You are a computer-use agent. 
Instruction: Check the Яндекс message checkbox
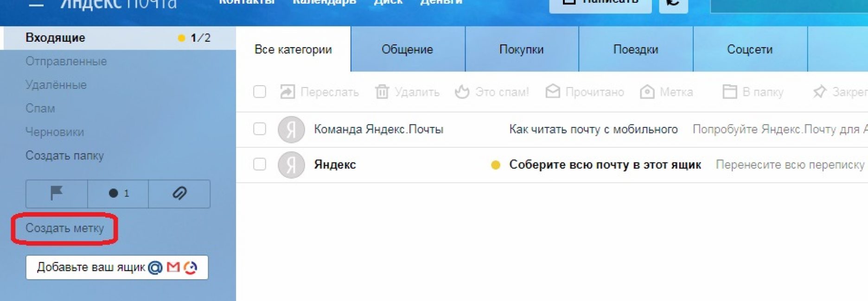point(260,164)
